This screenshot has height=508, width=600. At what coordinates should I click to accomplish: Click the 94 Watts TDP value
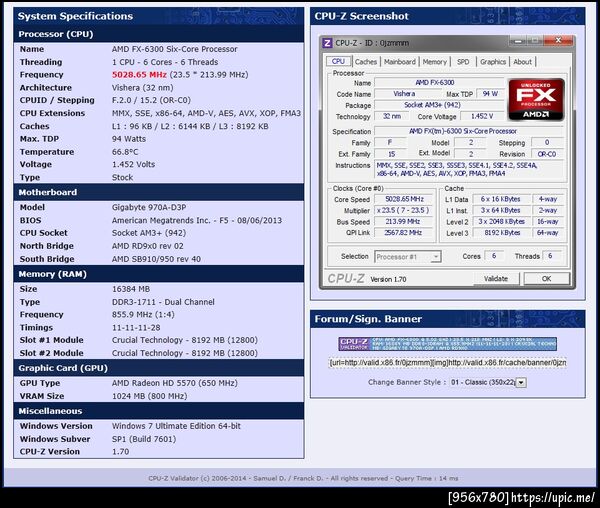point(129,139)
